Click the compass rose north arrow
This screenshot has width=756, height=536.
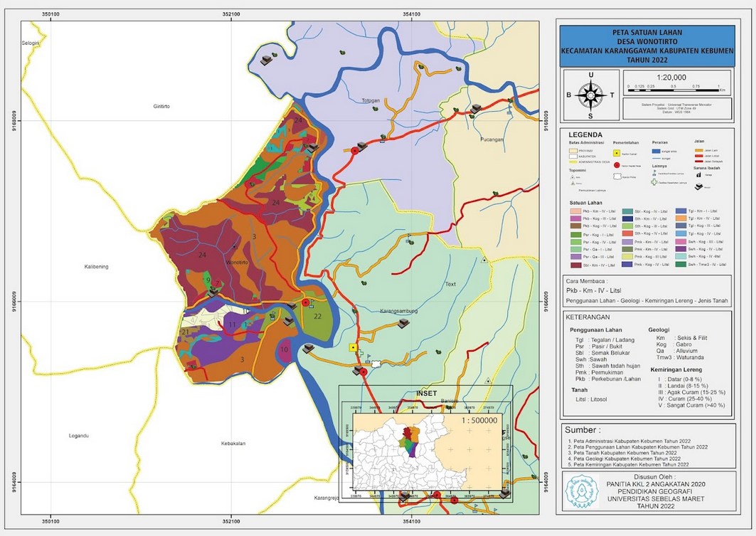(x=590, y=94)
